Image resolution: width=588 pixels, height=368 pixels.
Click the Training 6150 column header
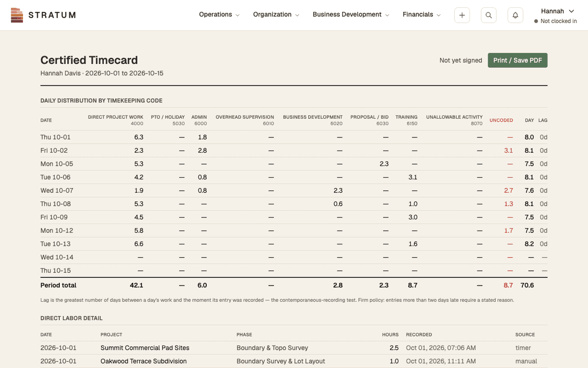pos(406,120)
